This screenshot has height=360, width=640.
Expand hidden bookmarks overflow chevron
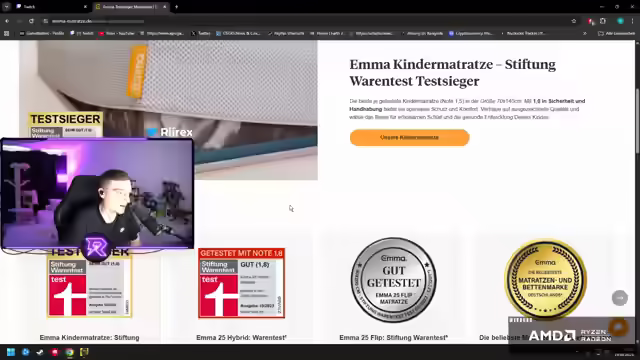point(585,33)
